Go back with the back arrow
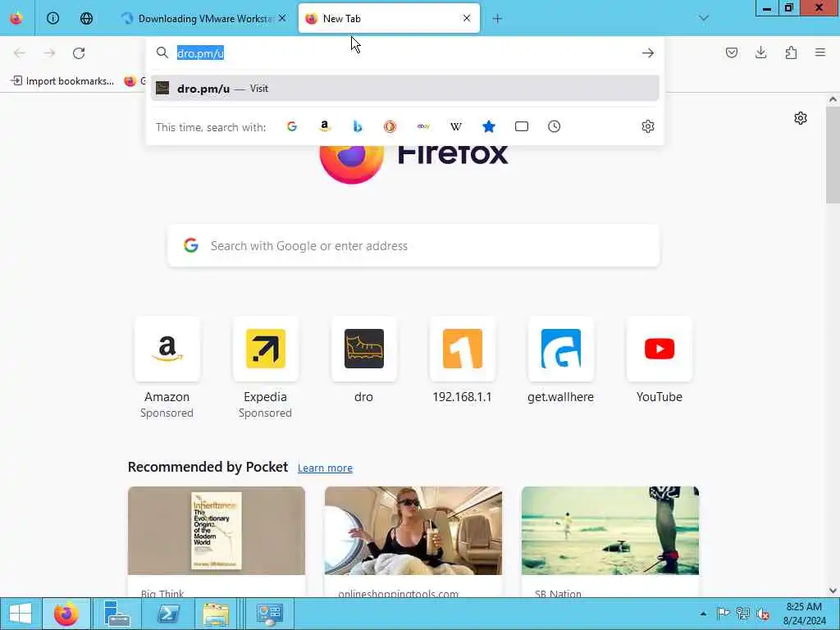Viewport: 840px width, 630px height. point(20,53)
